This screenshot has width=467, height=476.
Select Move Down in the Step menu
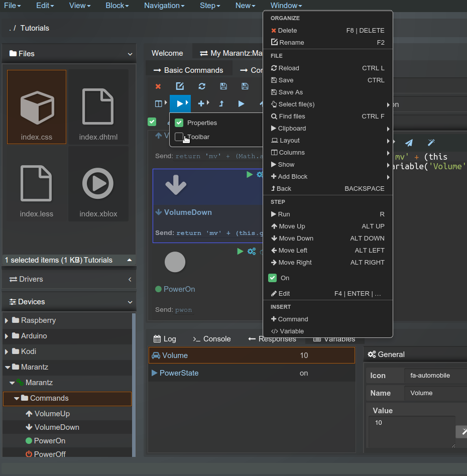(x=296, y=239)
